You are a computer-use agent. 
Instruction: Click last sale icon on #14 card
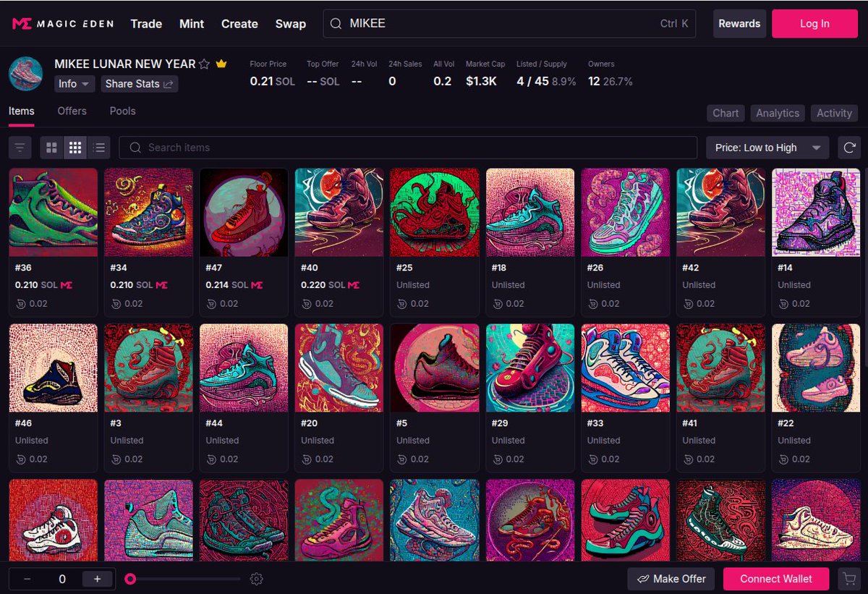point(783,304)
